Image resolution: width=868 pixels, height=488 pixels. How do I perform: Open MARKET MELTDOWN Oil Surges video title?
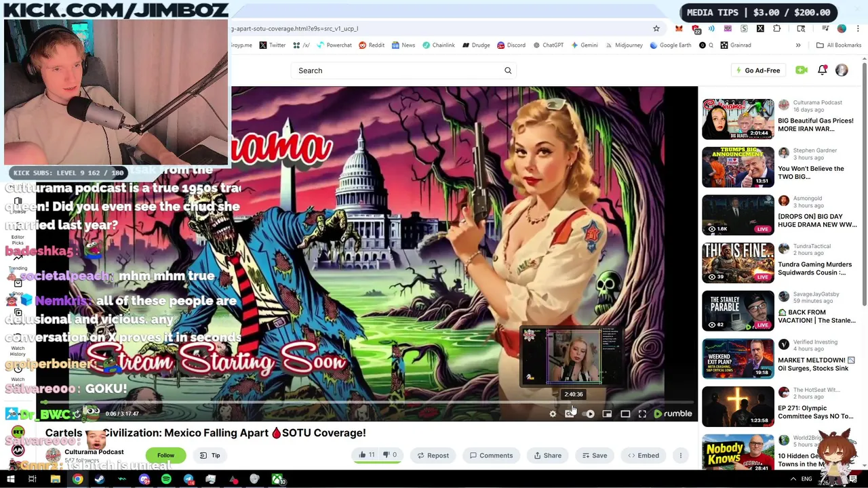(x=816, y=364)
